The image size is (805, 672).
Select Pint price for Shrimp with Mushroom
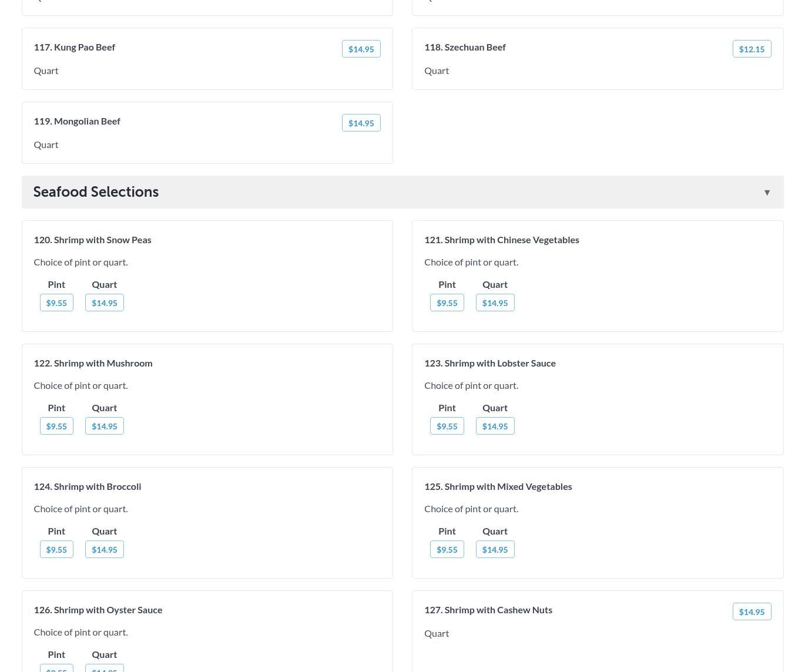(x=56, y=426)
